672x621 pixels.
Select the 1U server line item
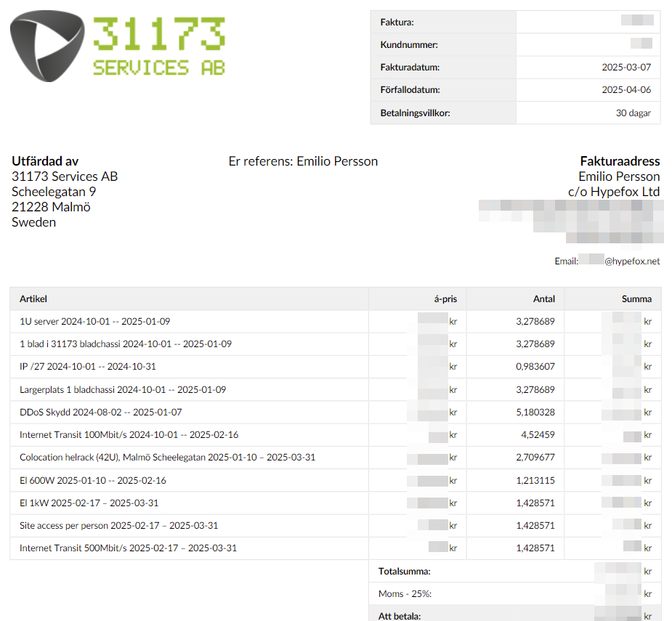click(94, 321)
